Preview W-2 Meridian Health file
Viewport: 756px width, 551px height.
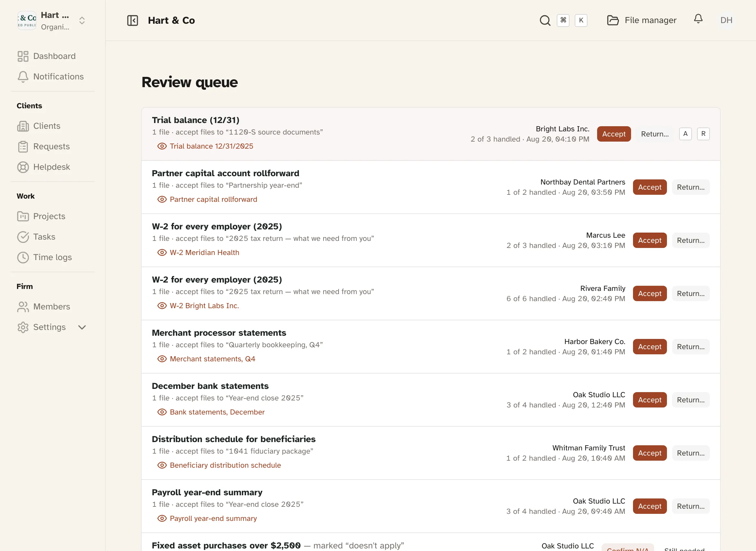click(198, 252)
